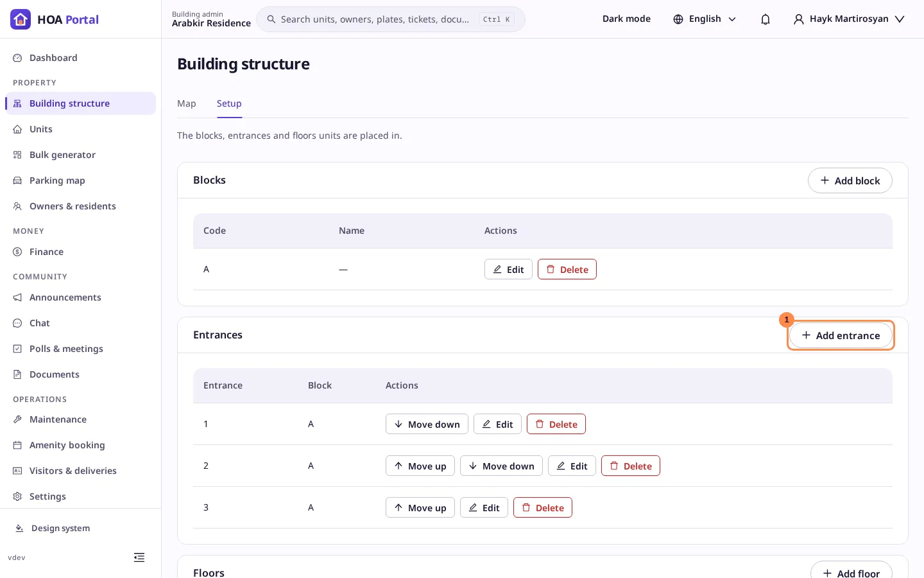Image resolution: width=924 pixels, height=578 pixels.
Task: Move entrance 1 down
Action: tap(427, 424)
